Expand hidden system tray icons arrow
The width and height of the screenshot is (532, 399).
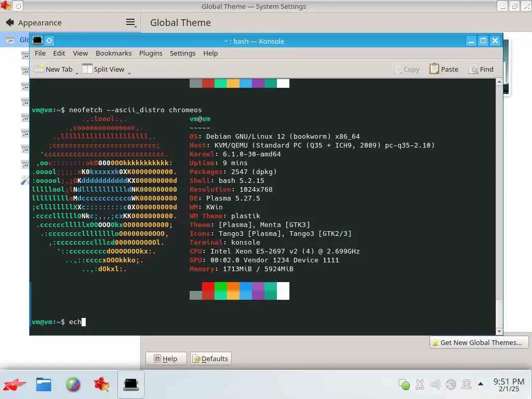(481, 384)
